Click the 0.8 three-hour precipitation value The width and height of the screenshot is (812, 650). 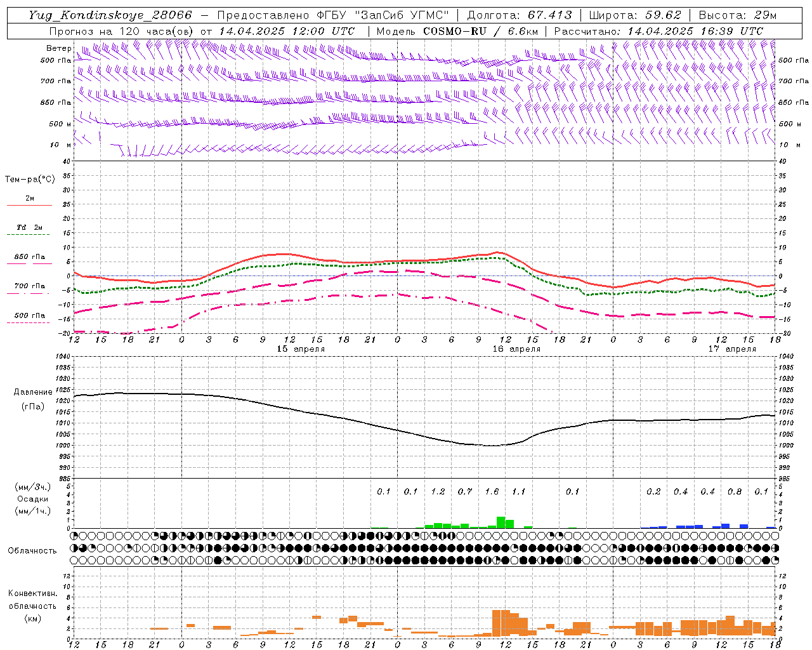pos(735,492)
